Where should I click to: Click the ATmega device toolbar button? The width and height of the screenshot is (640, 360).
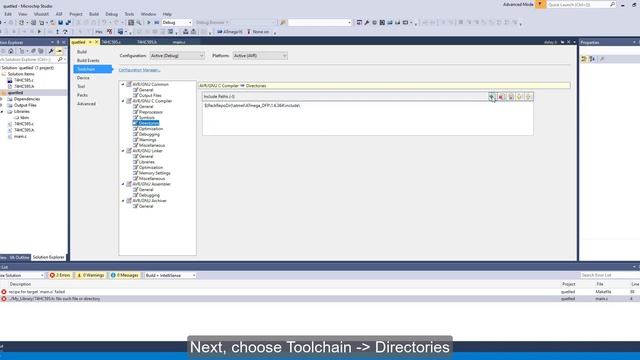pos(230,31)
